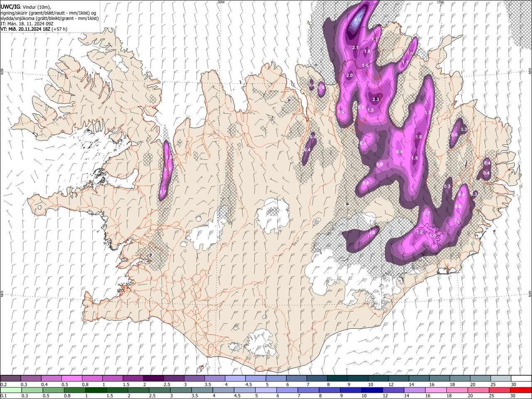Click the 'rigning/skúrir' legend description line

point(48,13)
